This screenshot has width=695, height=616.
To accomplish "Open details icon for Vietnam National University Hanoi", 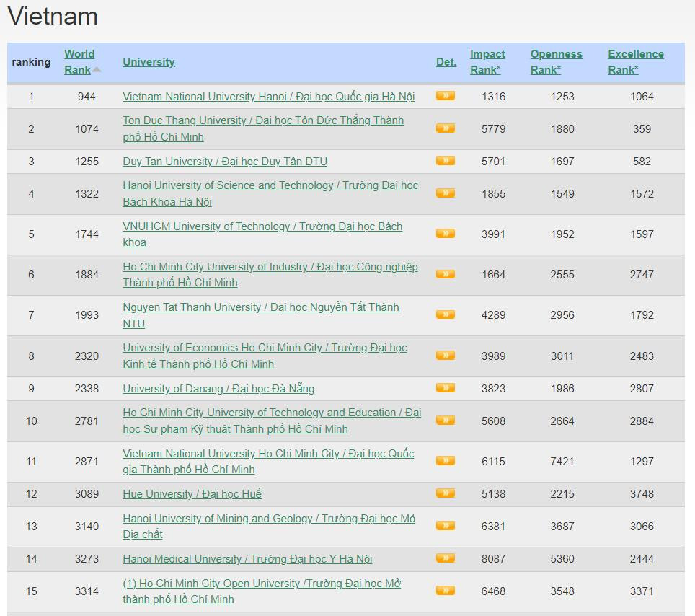I will point(445,96).
